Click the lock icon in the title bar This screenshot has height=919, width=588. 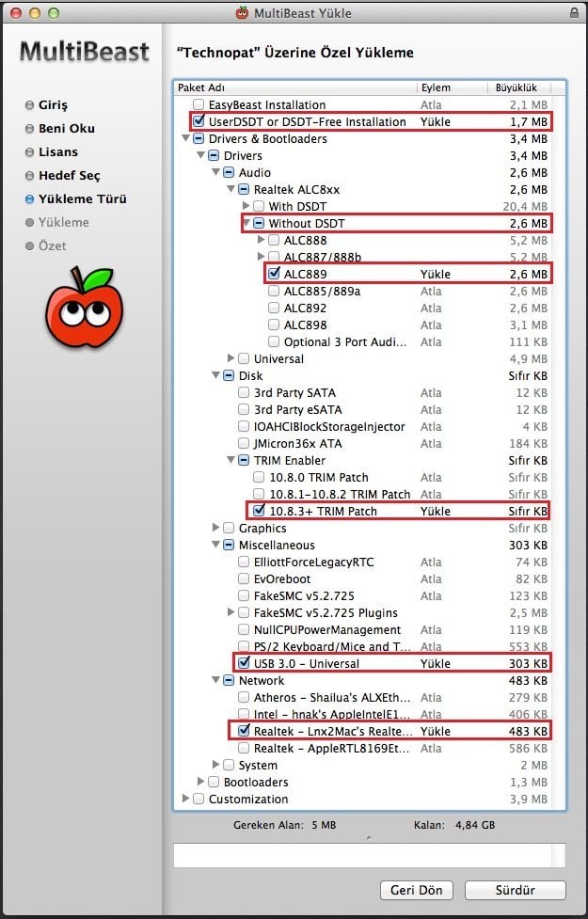point(574,12)
